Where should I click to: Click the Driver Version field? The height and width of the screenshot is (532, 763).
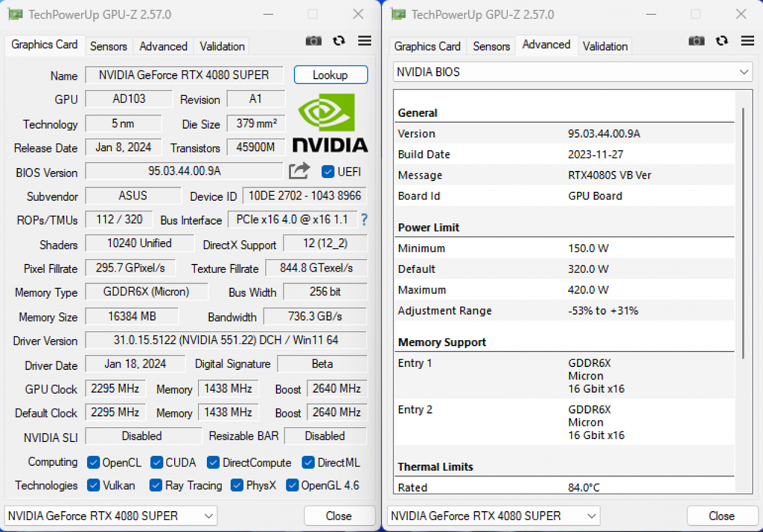(x=226, y=340)
